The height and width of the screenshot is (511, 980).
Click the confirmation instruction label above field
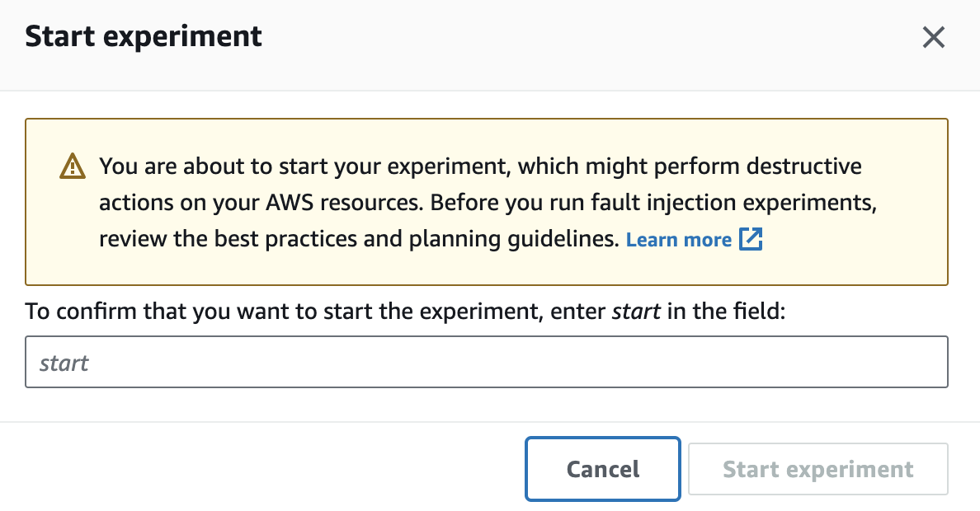(x=405, y=311)
